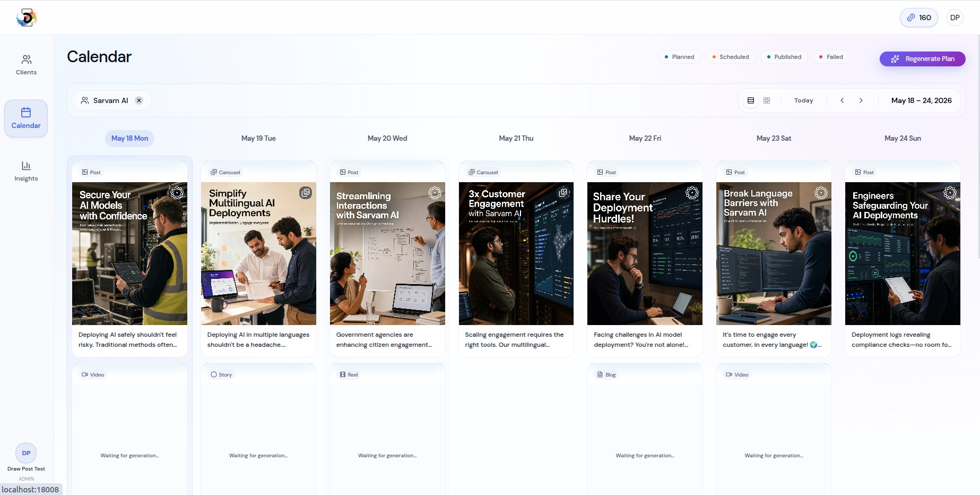
Task: Click the Draw Post Test user avatar
Action: (x=26, y=453)
